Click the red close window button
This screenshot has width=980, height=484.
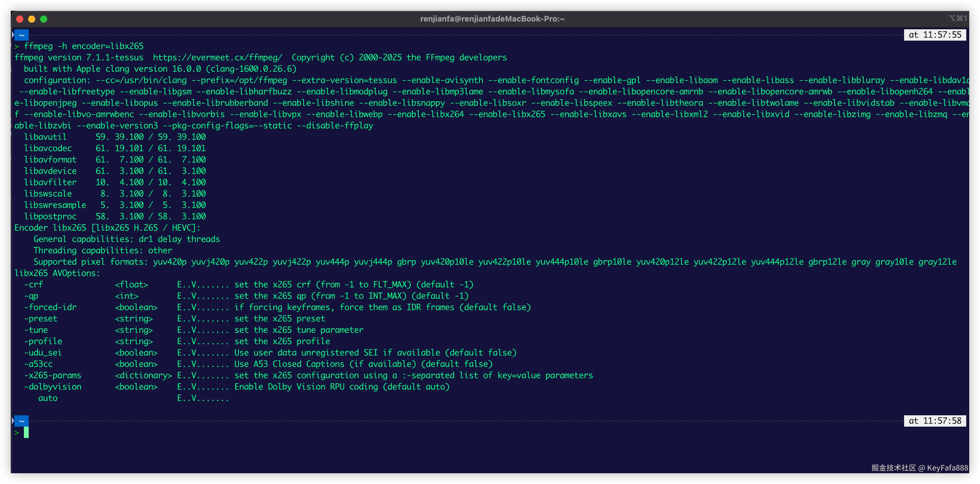pos(20,19)
